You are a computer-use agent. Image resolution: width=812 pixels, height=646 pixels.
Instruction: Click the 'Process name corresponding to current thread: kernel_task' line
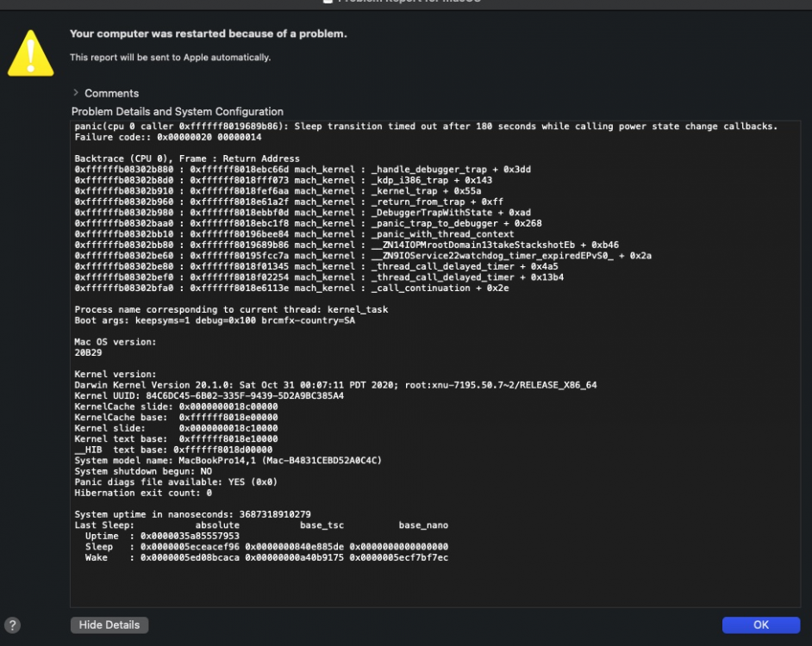tap(231, 309)
